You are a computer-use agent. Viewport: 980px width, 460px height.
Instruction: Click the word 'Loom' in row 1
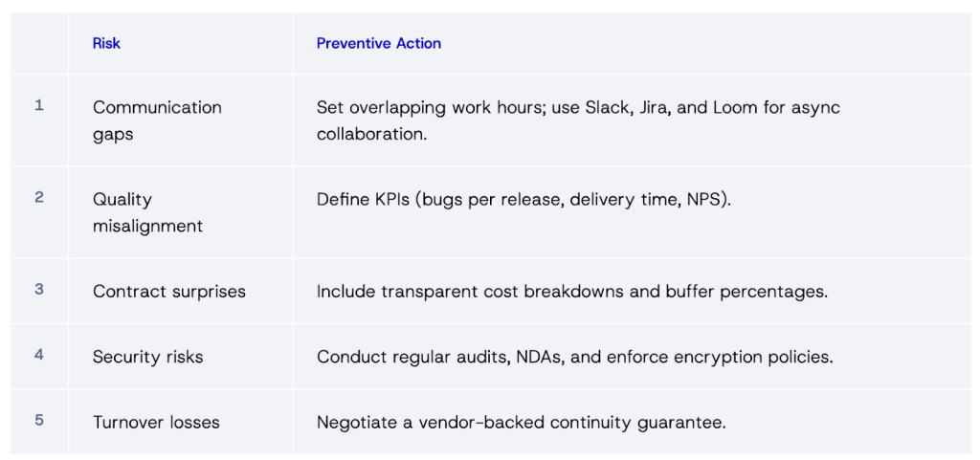tap(736, 107)
